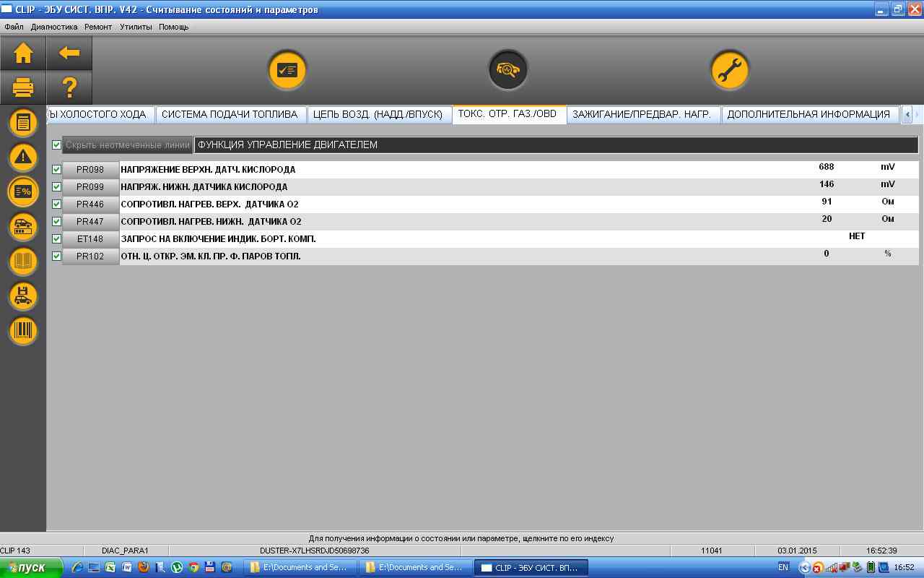Click the PR446 parameter index button
The image size is (924, 578).
(90, 204)
